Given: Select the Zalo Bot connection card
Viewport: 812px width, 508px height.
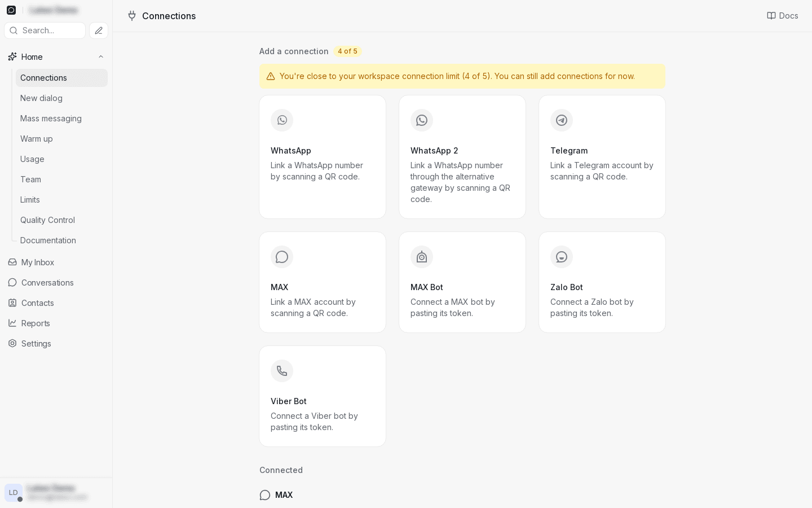Looking at the screenshot, I should (602, 282).
